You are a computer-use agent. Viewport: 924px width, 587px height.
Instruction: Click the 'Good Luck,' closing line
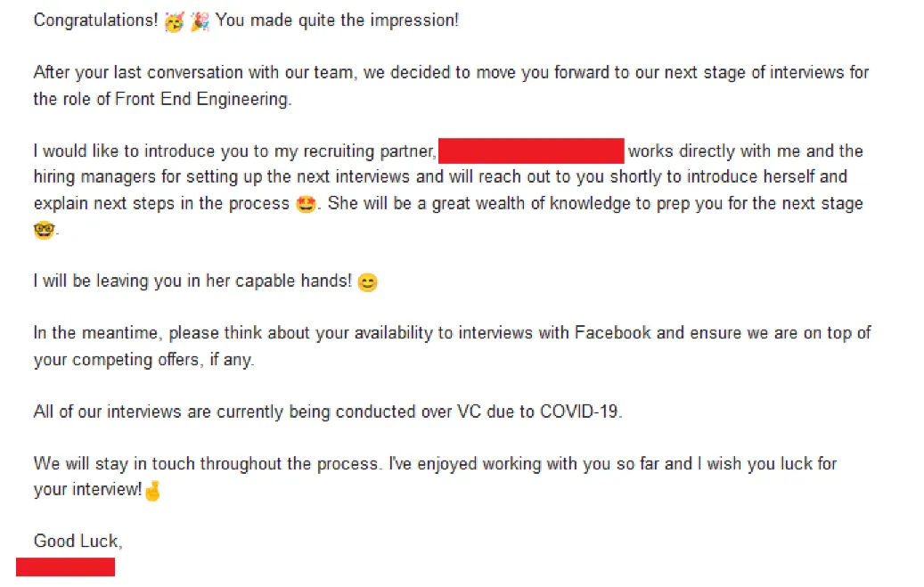[78, 541]
